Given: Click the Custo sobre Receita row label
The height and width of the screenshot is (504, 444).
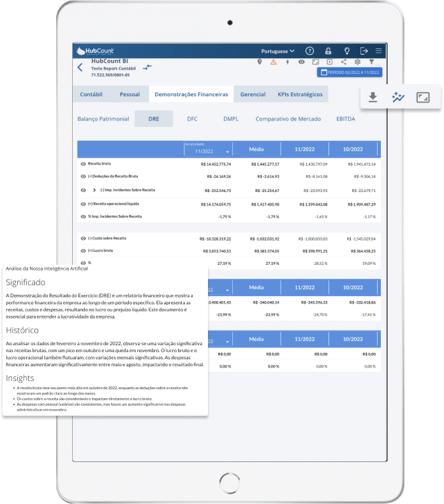Looking at the screenshot, I should (107, 239).
